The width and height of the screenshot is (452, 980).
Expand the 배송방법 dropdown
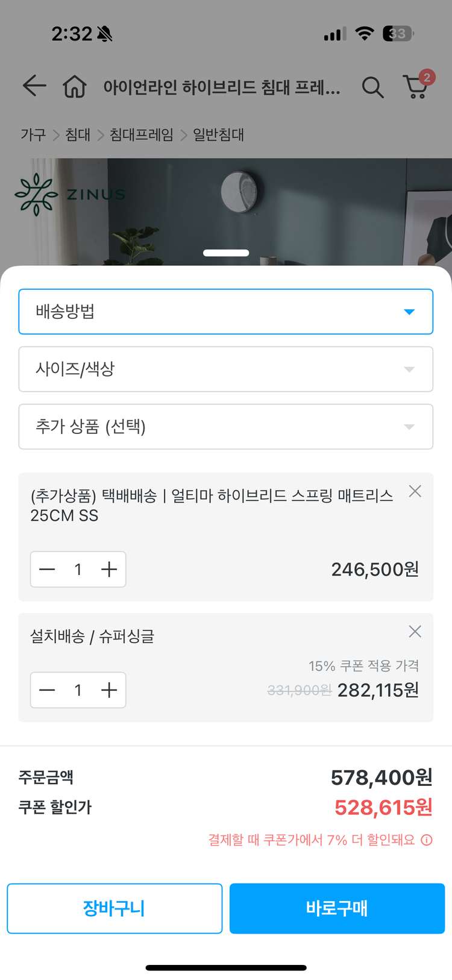pos(226,312)
